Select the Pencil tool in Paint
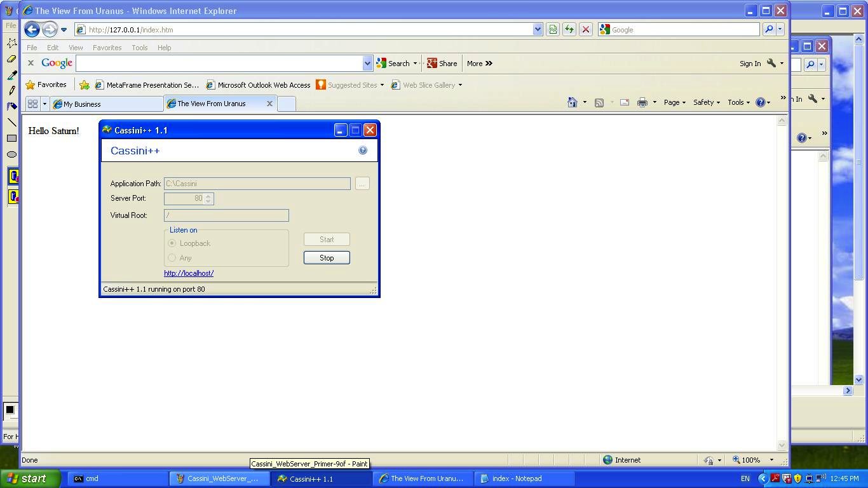The height and width of the screenshot is (488, 868). pyautogui.click(x=11, y=91)
